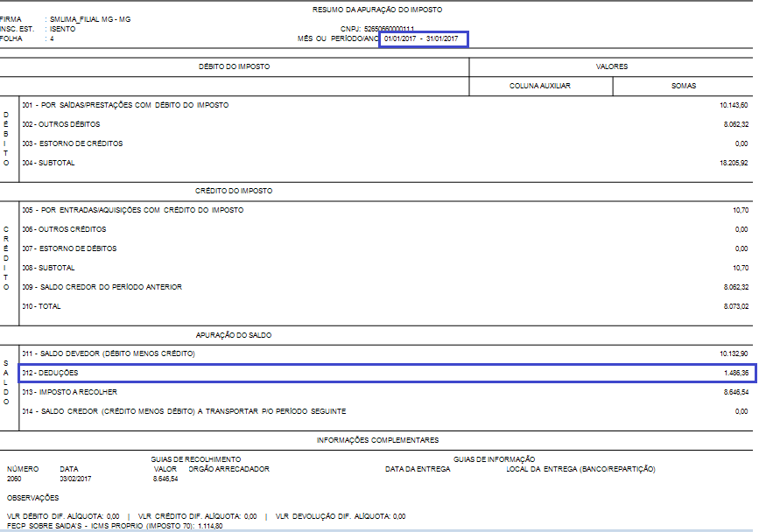Click the 'ISENTO' state registration value
759x532 pixels.
(62, 29)
